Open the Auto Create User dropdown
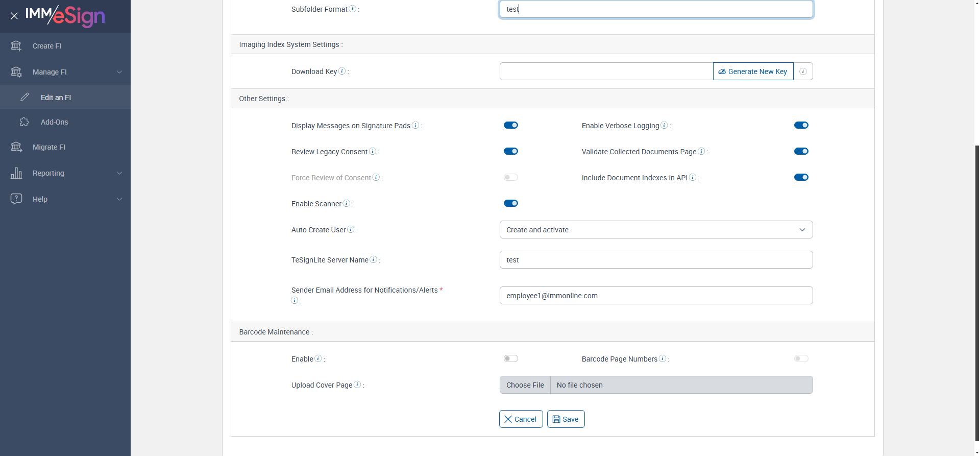Image resolution: width=980 pixels, height=456 pixels. pos(656,230)
